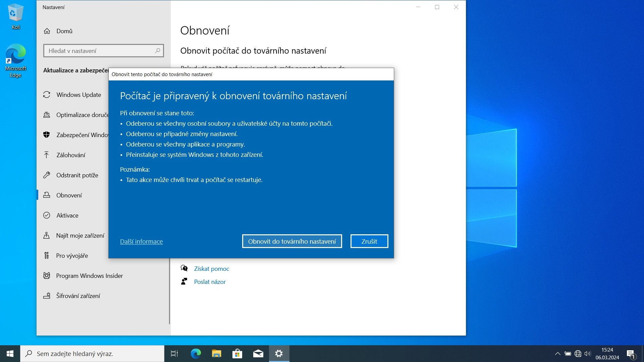Click the Pro vývojáře tools icon

point(47,255)
